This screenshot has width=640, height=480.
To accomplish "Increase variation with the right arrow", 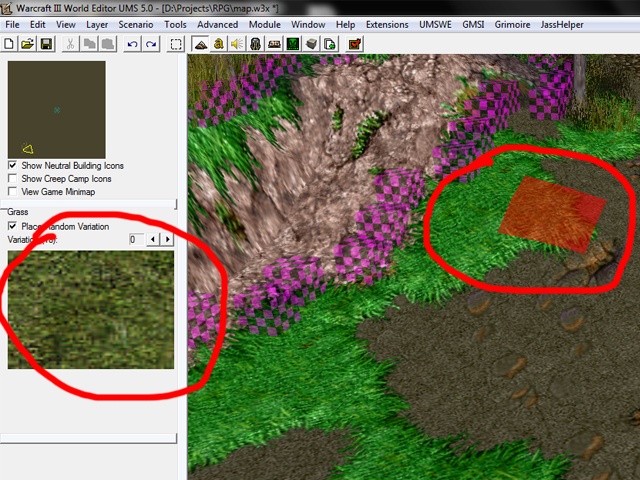I will click(x=167, y=239).
